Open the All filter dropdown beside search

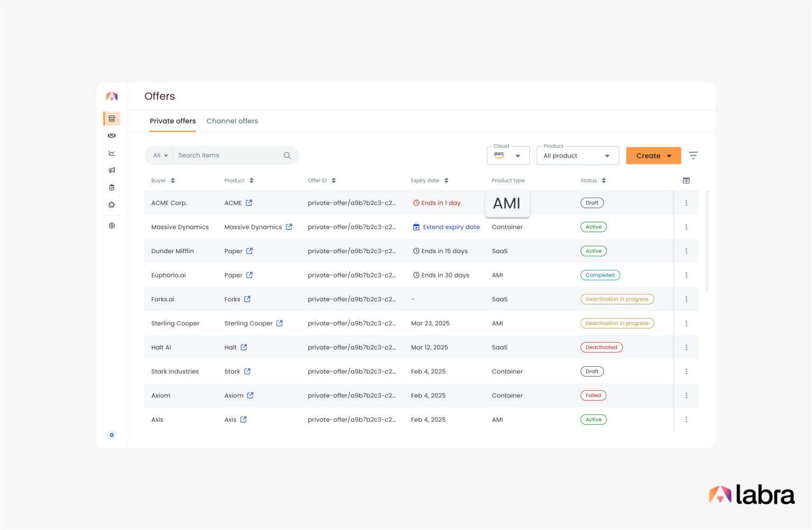[160, 155]
